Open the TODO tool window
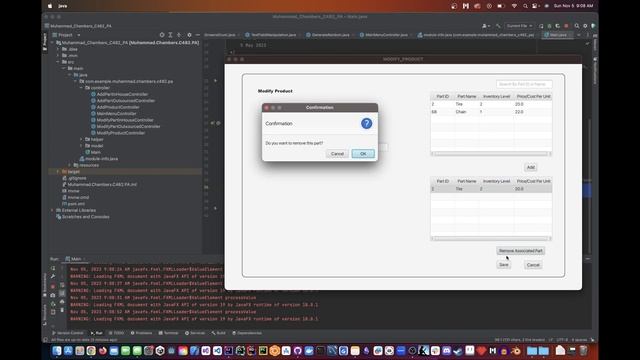 pyautogui.click(x=117, y=333)
